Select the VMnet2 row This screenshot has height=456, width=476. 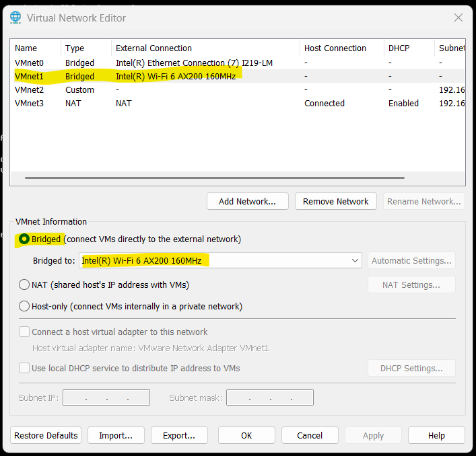(x=238, y=89)
